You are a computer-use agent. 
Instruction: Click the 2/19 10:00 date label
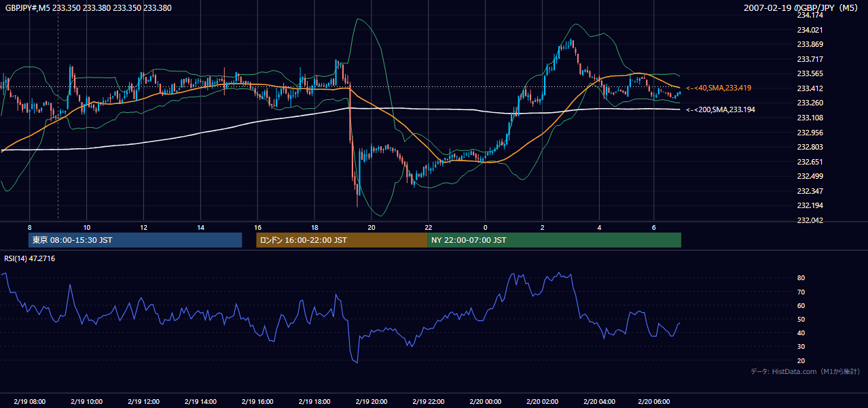tap(86, 402)
